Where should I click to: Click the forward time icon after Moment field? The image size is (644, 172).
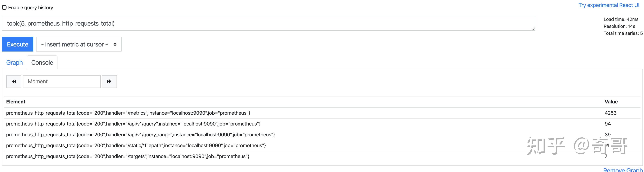[109, 81]
